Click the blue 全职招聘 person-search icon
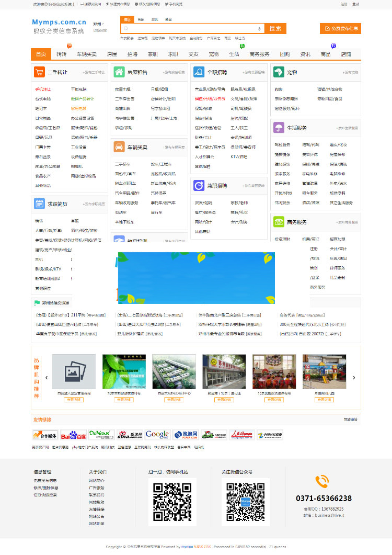Viewport: 392px width, 555px height. click(199, 72)
